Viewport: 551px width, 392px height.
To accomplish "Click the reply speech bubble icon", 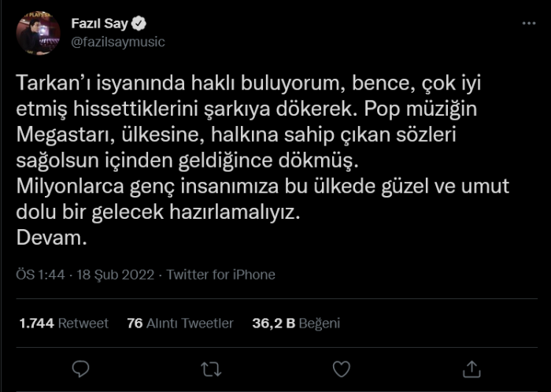I will coord(81,368).
